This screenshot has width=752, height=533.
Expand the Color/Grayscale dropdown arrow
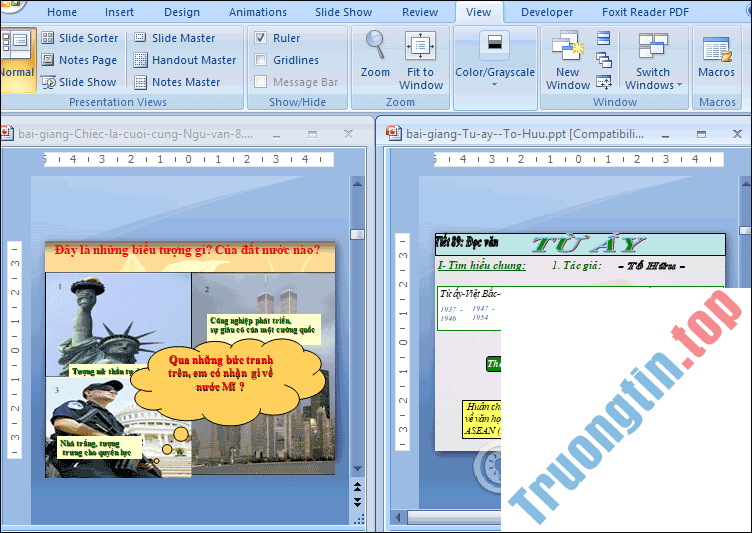(494, 85)
